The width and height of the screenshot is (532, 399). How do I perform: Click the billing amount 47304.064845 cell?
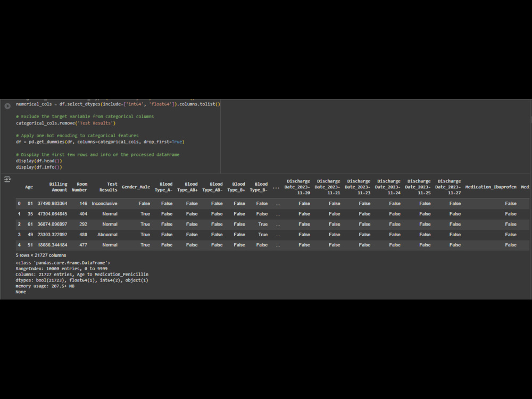[x=52, y=214]
